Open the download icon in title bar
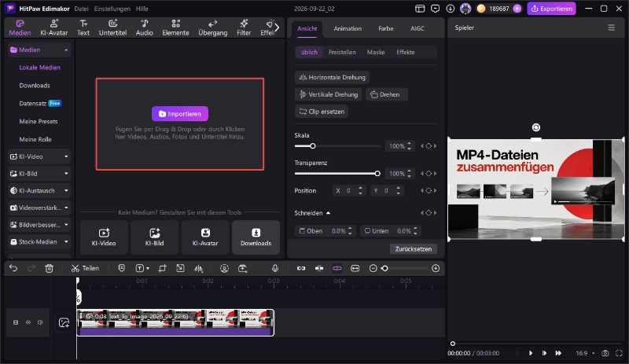The width and height of the screenshot is (629, 364). pos(450,9)
